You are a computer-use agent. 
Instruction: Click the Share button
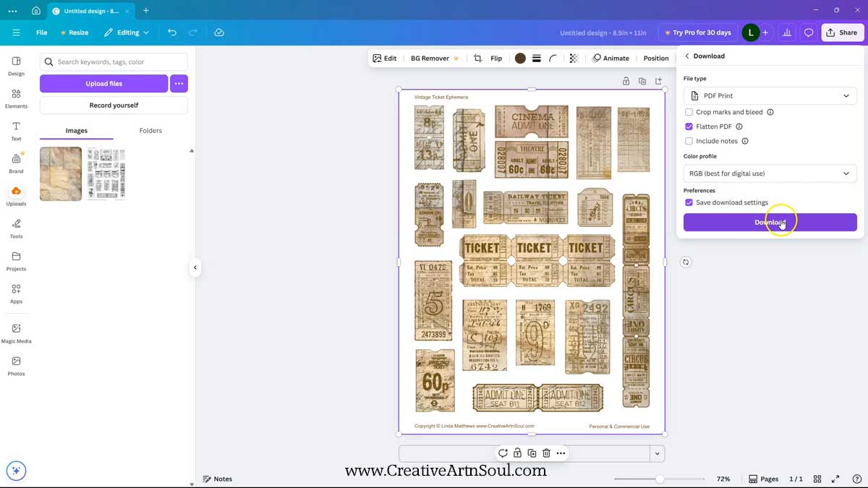tap(841, 33)
